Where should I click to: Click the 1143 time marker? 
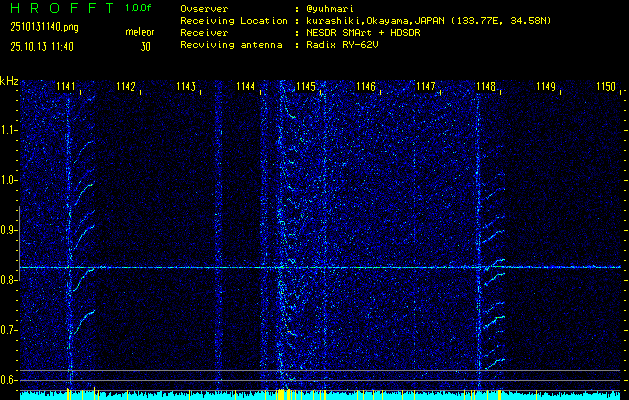point(186,87)
